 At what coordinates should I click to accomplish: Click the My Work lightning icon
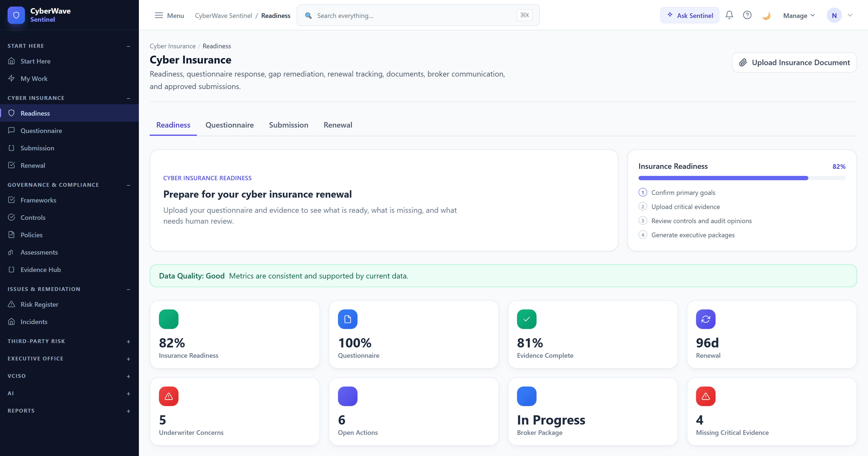coord(11,78)
